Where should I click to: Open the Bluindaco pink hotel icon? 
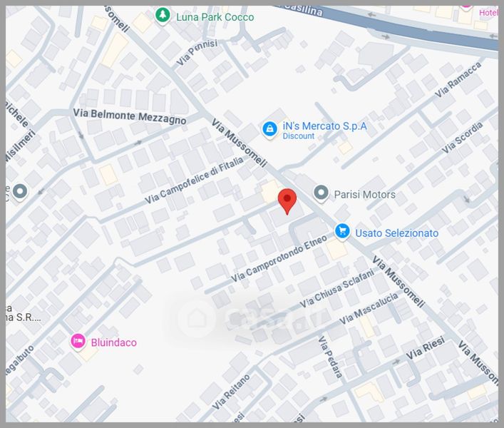pos(78,342)
